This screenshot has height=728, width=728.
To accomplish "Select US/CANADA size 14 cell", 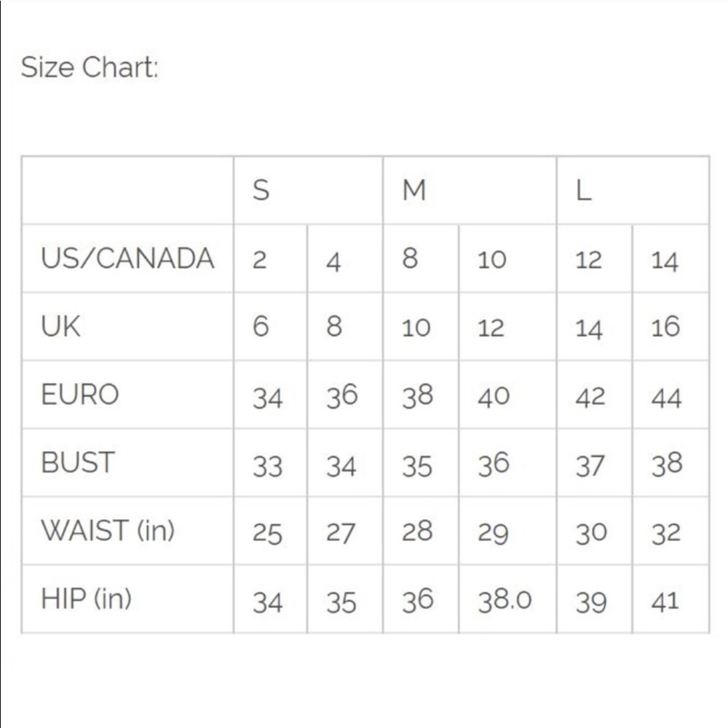I will [665, 260].
